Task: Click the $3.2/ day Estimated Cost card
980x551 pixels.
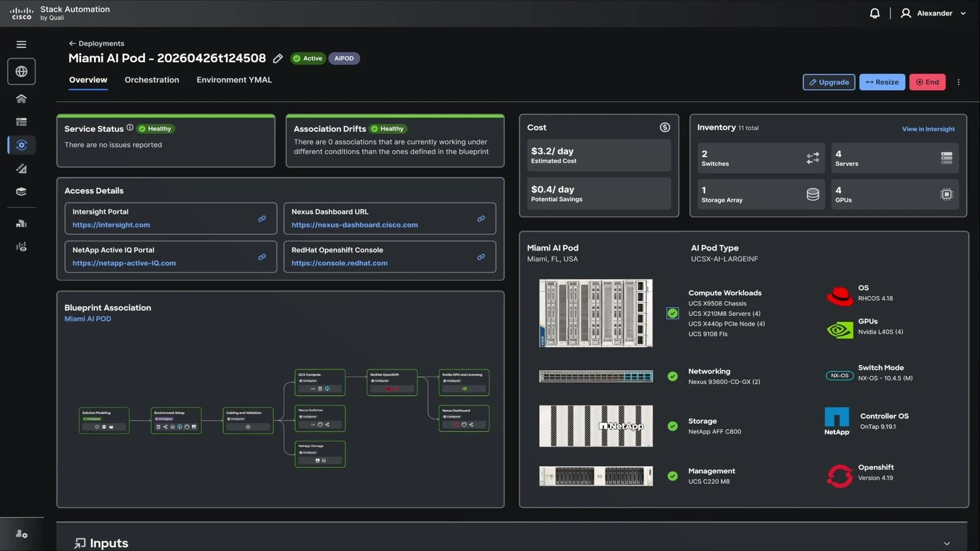Action: (599, 155)
